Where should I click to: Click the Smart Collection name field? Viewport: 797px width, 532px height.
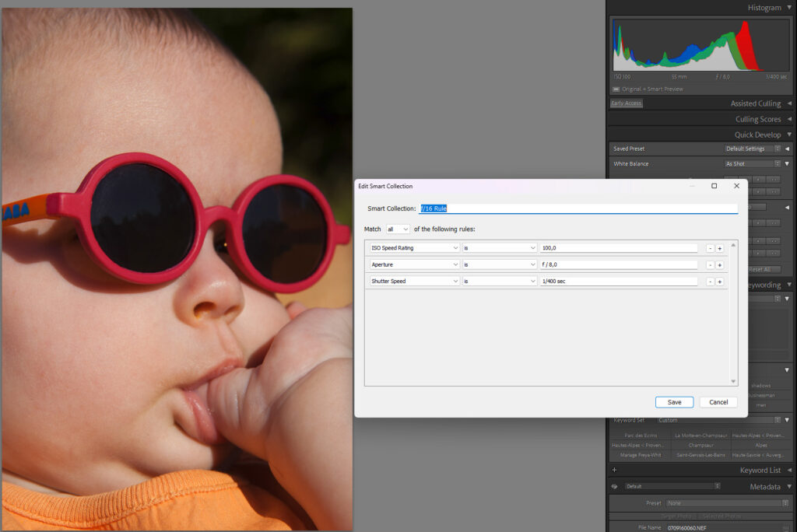578,208
